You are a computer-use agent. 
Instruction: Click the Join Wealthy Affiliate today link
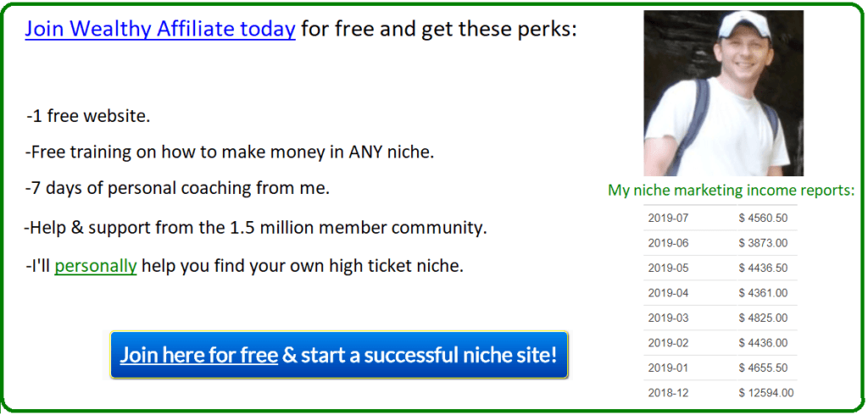point(160,29)
